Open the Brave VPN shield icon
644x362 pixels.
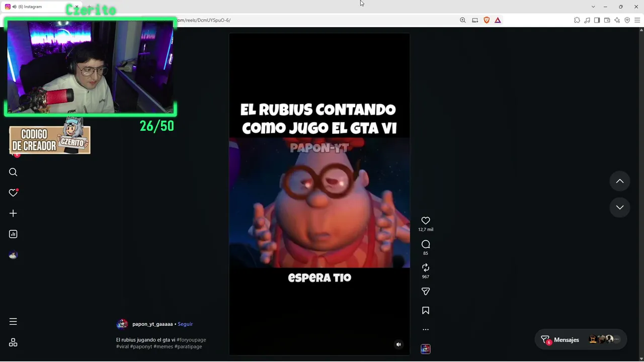point(627,20)
